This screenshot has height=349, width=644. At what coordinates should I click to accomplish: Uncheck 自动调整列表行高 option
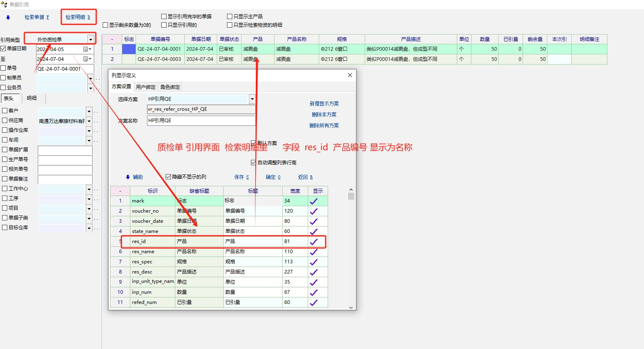[254, 163]
